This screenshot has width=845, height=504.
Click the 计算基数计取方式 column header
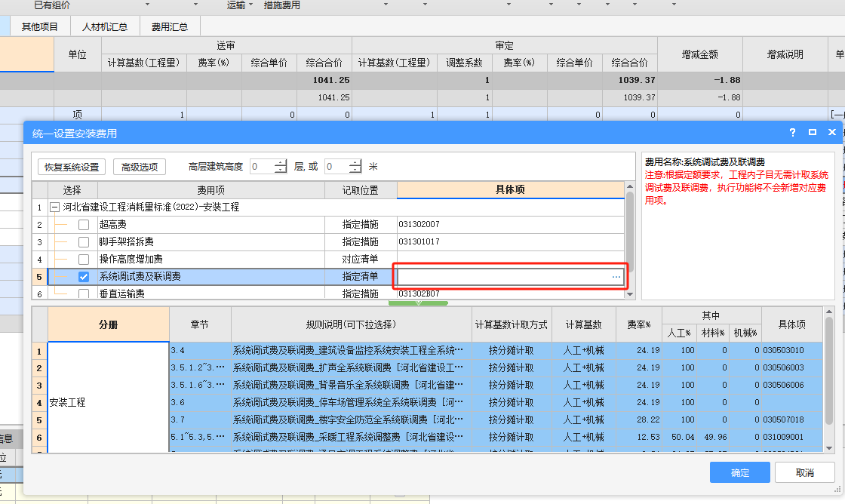point(511,324)
